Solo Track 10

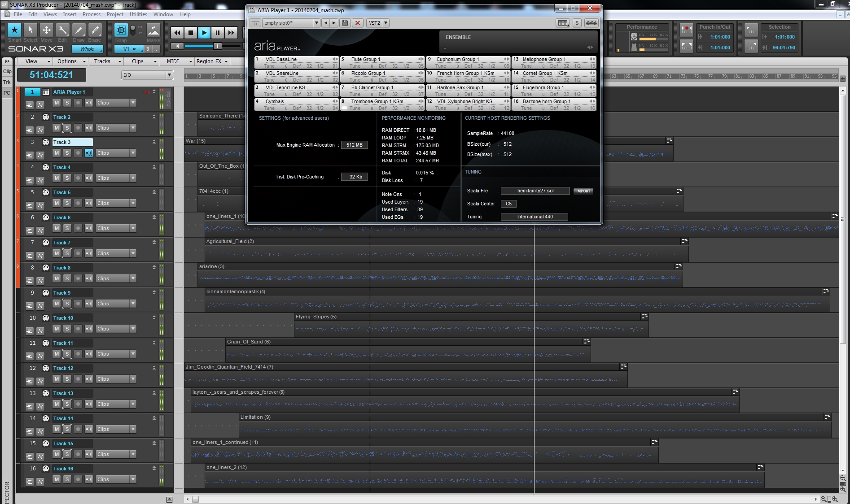67,329
